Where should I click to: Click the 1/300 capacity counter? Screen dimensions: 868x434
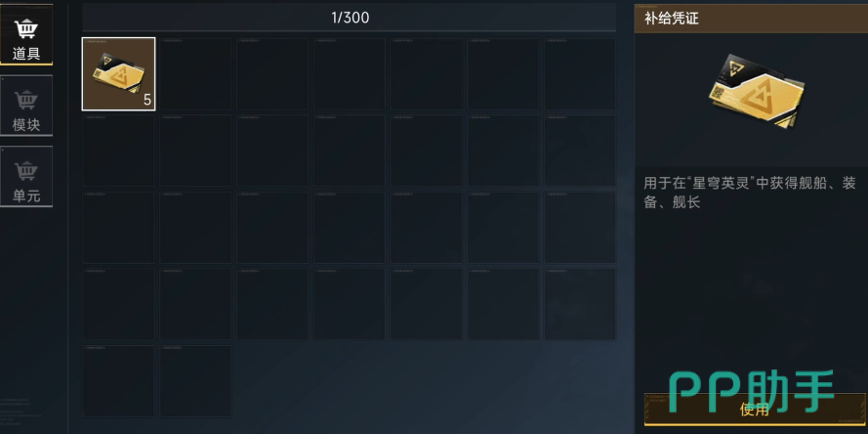(351, 18)
